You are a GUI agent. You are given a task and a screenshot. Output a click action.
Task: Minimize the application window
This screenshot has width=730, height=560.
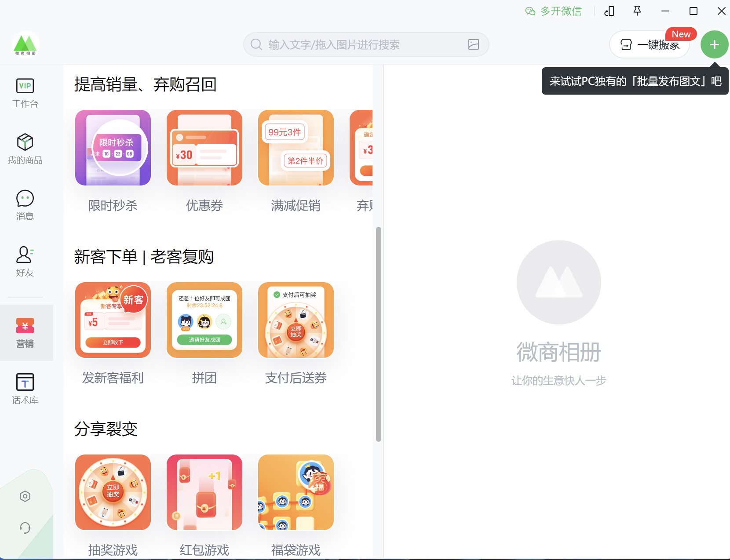(x=665, y=11)
